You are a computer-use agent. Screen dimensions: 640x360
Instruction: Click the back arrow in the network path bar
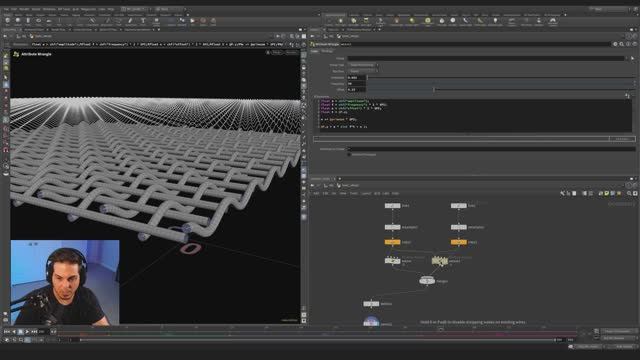[x=313, y=186]
